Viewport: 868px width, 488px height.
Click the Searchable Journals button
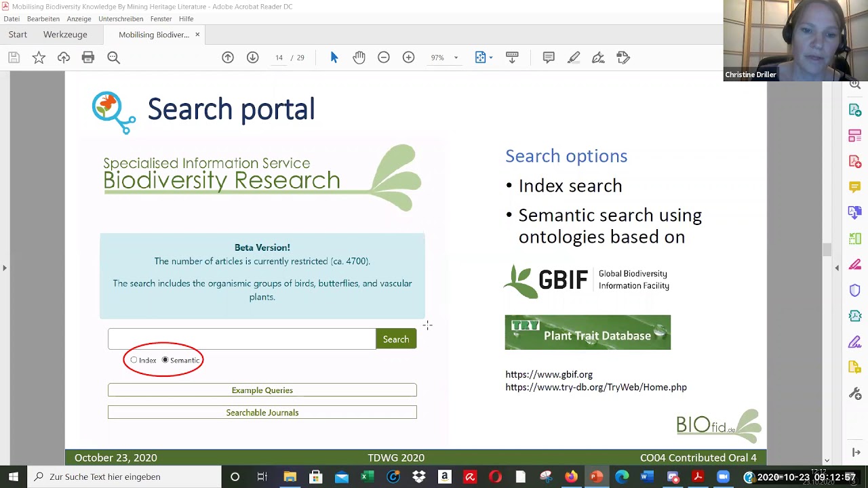(x=262, y=413)
